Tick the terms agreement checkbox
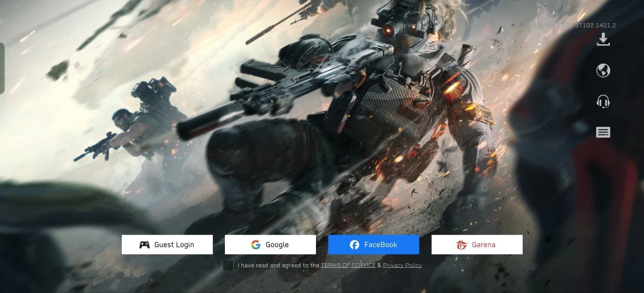This screenshot has width=644, height=293. point(228,265)
